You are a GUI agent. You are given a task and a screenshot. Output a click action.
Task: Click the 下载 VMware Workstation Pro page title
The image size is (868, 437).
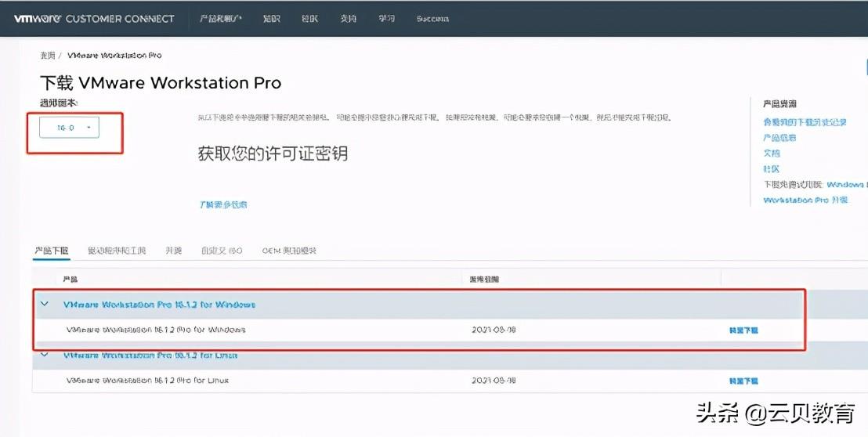pos(161,83)
